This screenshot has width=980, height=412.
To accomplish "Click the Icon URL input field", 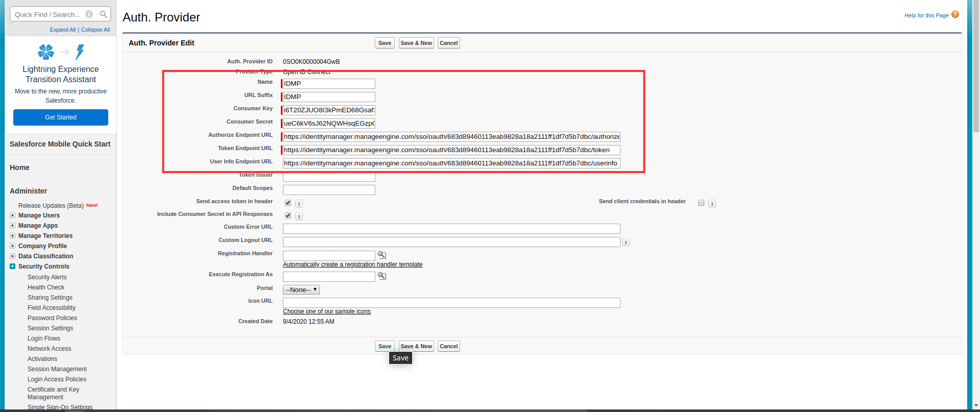I will tap(451, 303).
